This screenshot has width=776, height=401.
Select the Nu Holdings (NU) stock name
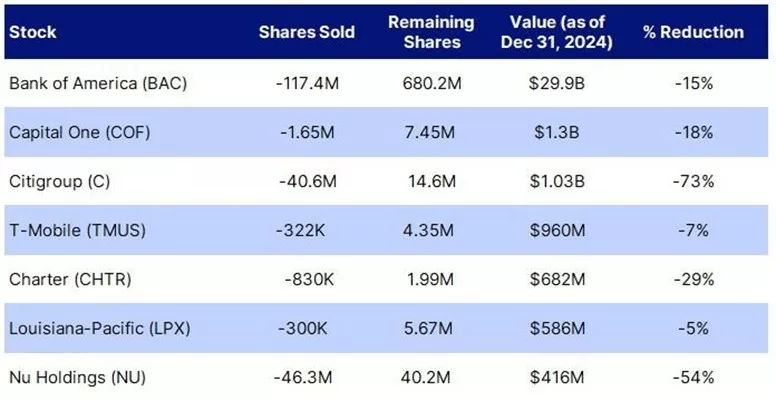click(x=78, y=378)
